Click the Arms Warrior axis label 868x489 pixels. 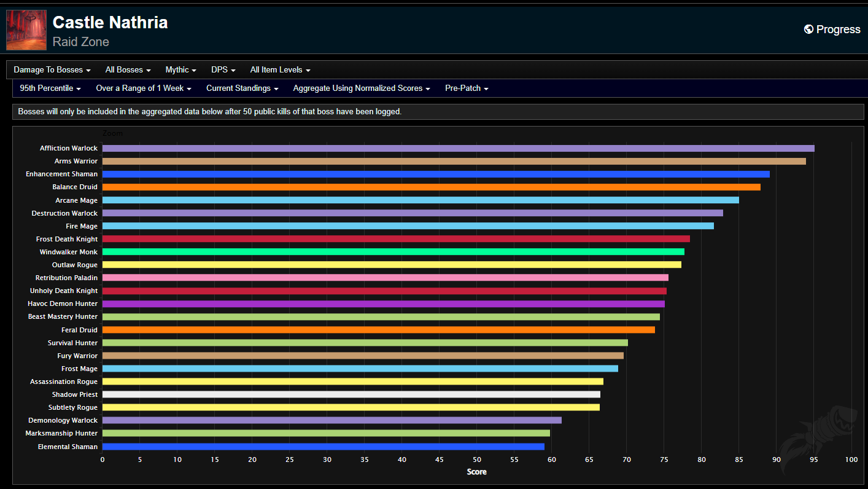pyautogui.click(x=76, y=161)
